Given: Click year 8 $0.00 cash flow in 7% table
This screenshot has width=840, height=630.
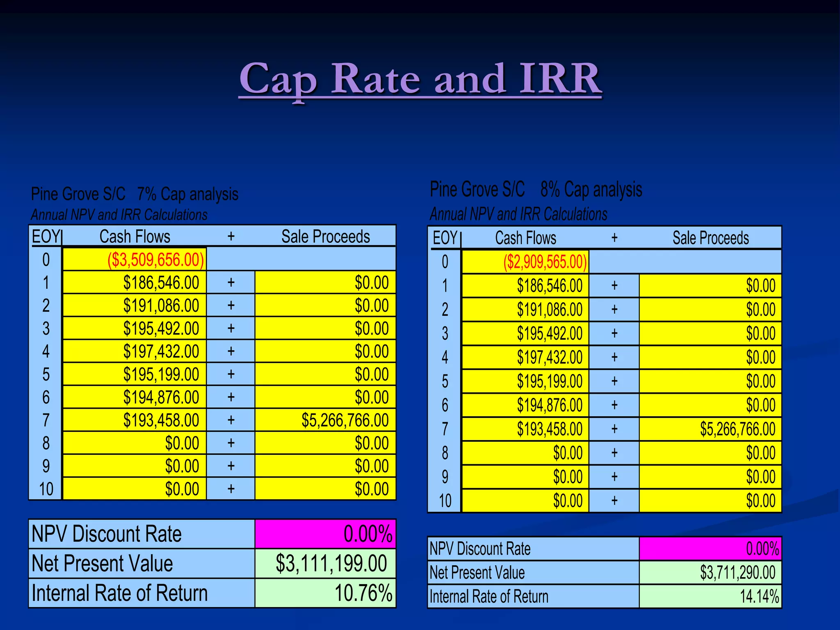Looking at the screenshot, I should point(134,443).
